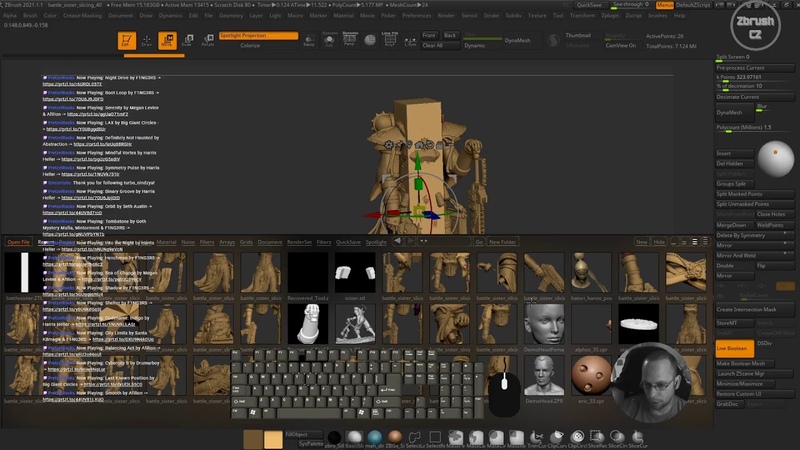
Task: Expand the Delete By Symmetry option
Action: click(x=743, y=234)
